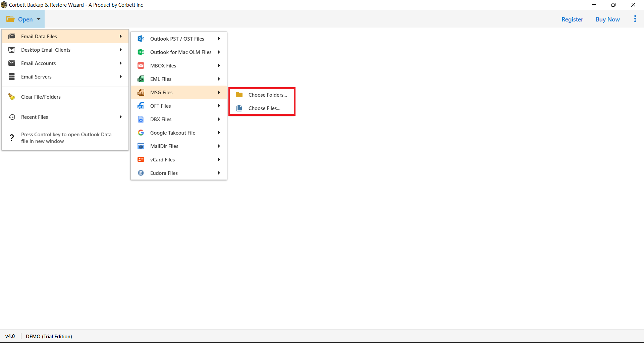Click the Choose Files document icon
This screenshot has height=343, width=644.
[x=239, y=108]
